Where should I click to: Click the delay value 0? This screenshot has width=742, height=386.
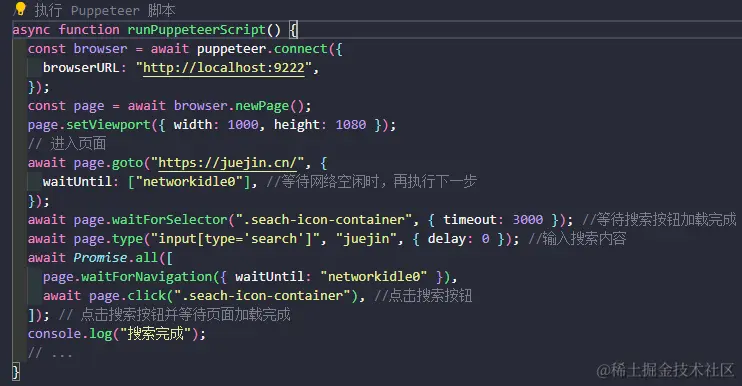tap(486, 239)
